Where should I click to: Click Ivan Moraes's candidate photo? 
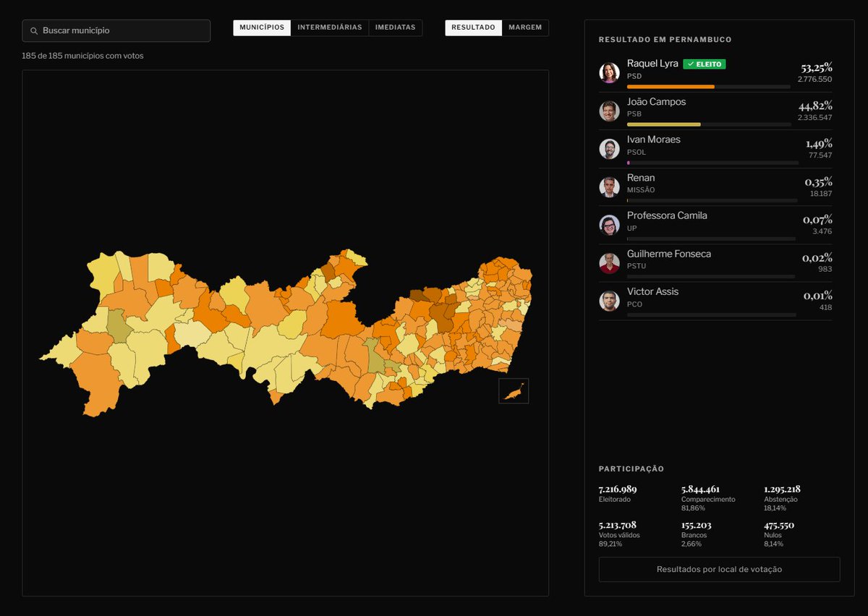[x=610, y=148]
